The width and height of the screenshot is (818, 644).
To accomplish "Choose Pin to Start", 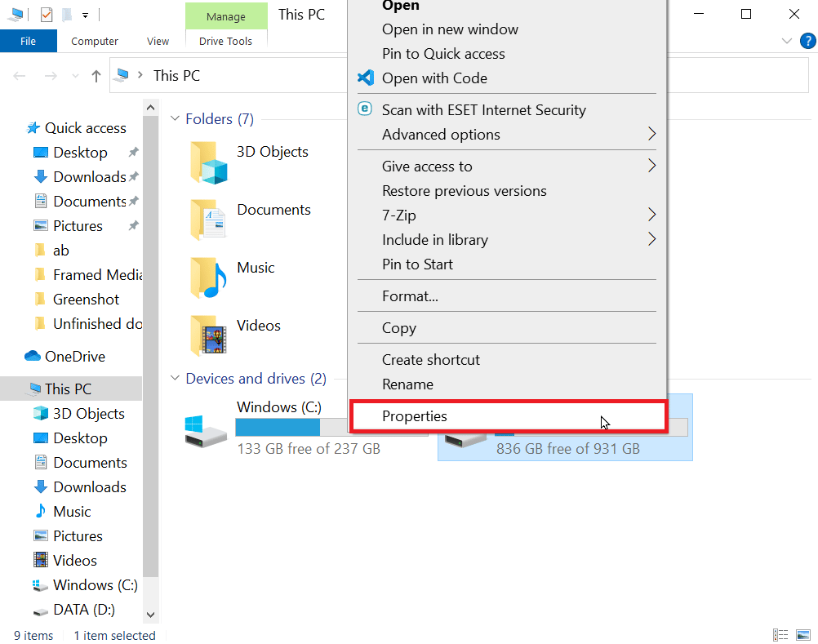I will coord(417,264).
